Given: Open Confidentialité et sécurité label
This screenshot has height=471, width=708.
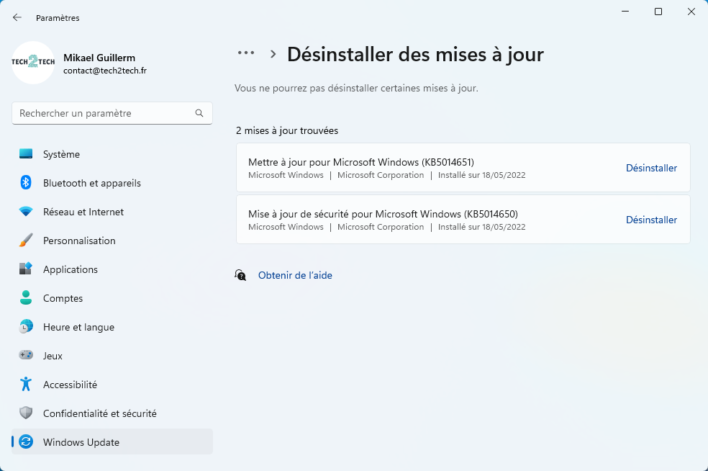Looking at the screenshot, I should [x=100, y=414].
